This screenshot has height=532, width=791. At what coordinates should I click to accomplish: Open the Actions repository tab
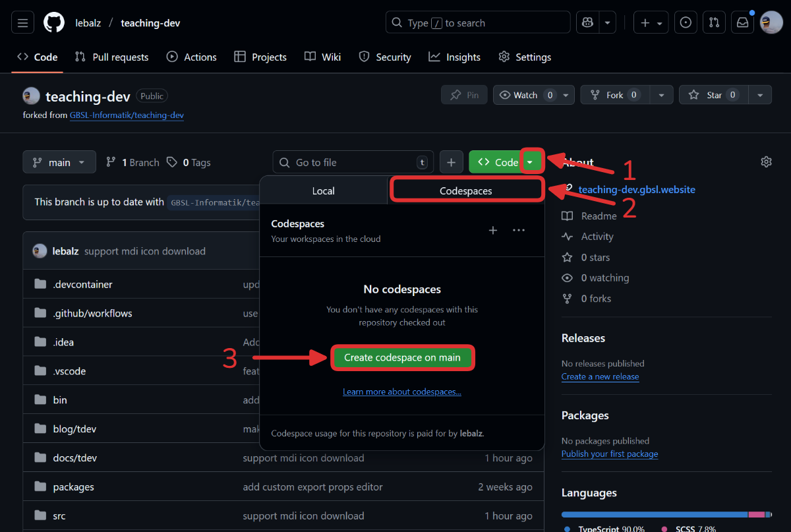click(192, 57)
